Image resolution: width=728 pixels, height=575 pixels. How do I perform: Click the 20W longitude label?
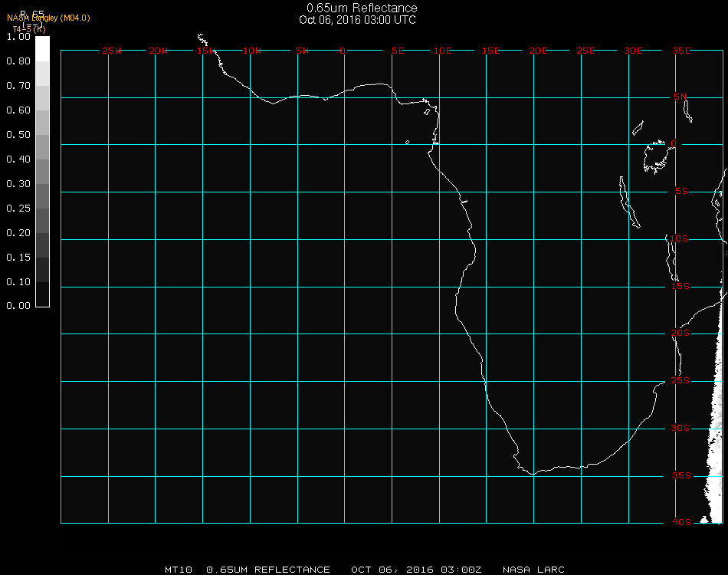[159, 51]
